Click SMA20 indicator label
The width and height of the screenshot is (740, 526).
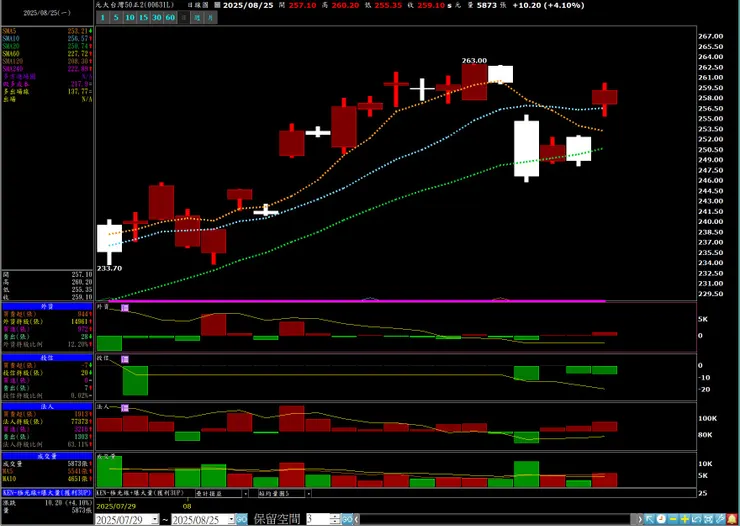coord(11,46)
